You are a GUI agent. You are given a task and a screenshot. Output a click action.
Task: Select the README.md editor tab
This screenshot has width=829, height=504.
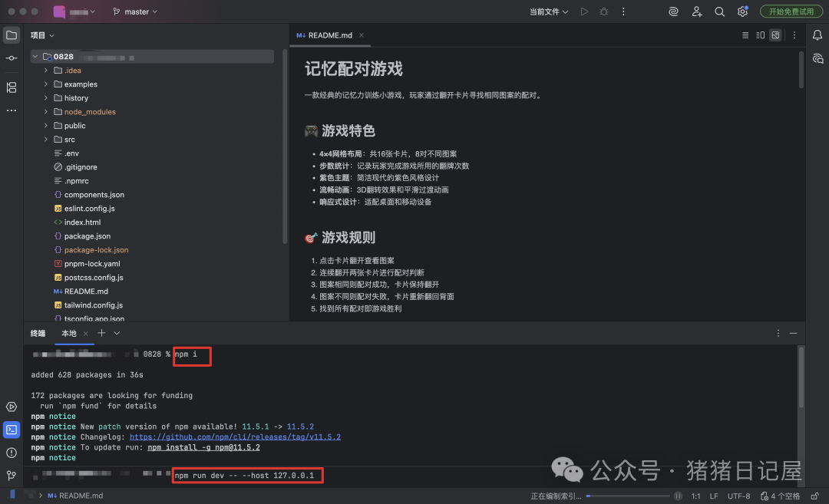pyautogui.click(x=329, y=35)
